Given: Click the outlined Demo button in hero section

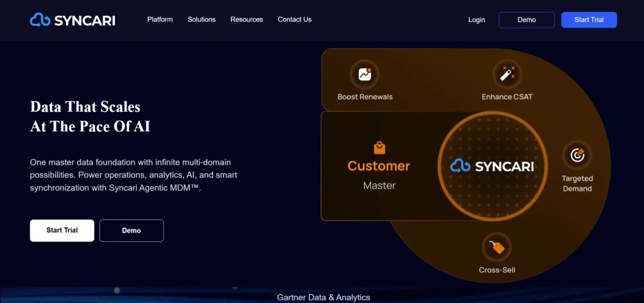Looking at the screenshot, I should pyautogui.click(x=131, y=231).
